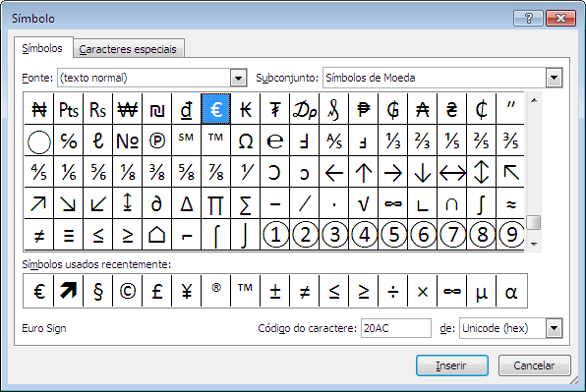Viewport: 586px width, 392px height.
Task: Choose the integral symbol in the grid
Action: [482, 203]
